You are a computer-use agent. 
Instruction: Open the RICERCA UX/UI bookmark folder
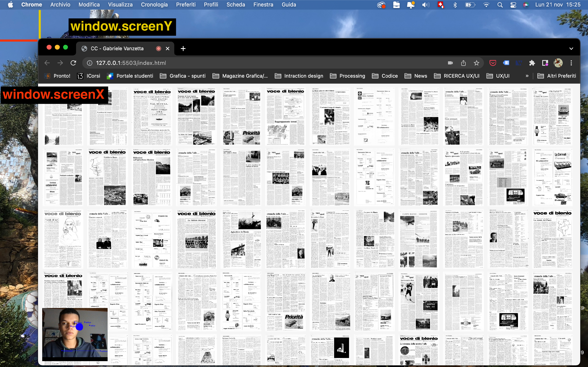pos(457,76)
